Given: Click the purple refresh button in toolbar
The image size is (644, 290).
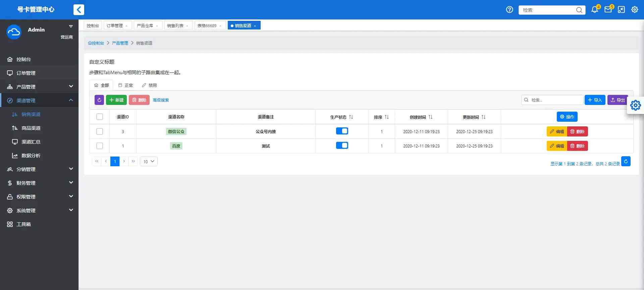Looking at the screenshot, I should pos(99,100).
